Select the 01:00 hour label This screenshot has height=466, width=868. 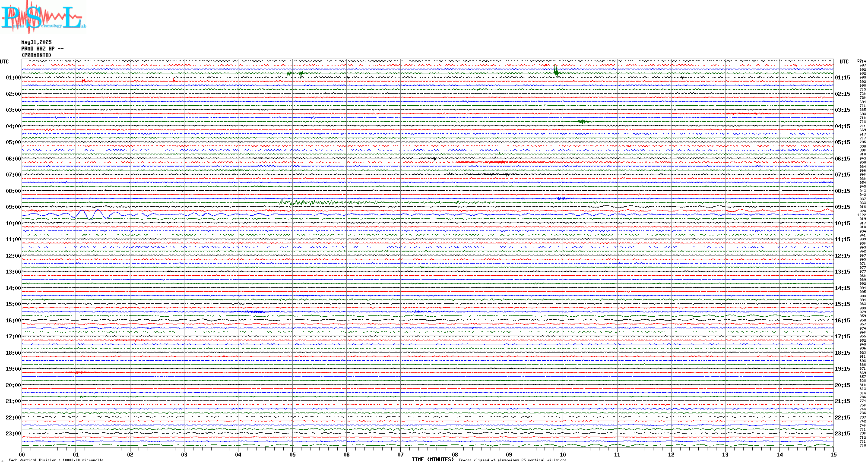[x=13, y=78]
